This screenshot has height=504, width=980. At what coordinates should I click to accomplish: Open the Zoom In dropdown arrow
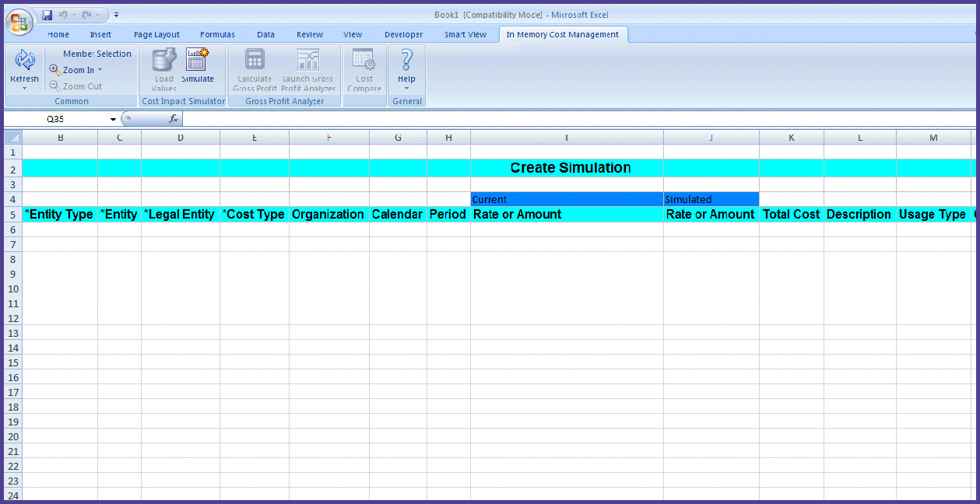point(100,70)
